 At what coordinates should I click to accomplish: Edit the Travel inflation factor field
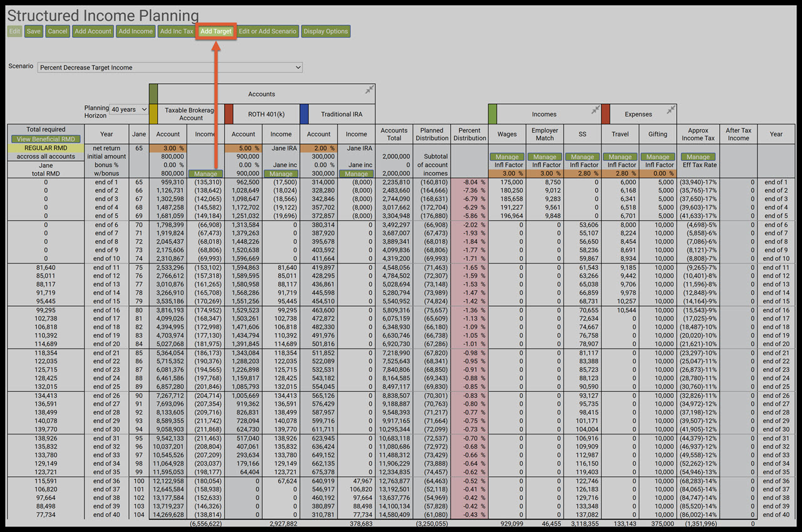click(620, 173)
